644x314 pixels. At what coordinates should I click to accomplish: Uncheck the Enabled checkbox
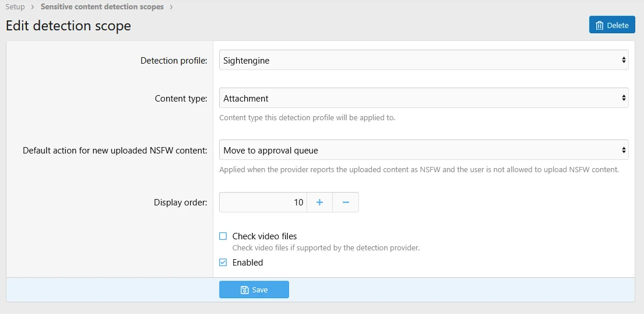coord(223,262)
